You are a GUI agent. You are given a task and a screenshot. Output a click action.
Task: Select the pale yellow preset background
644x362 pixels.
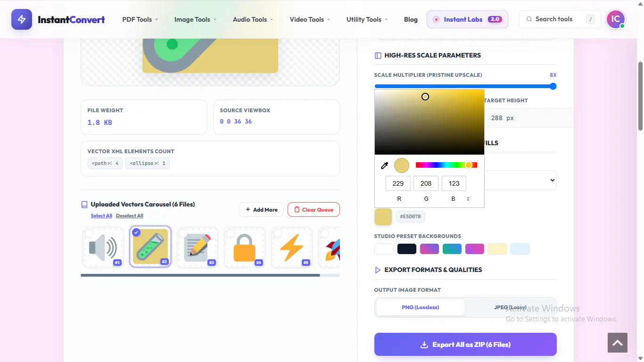coord(497,249)
